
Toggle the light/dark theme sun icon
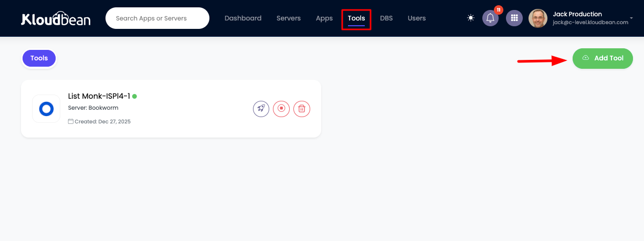click(x=471, y=18)
